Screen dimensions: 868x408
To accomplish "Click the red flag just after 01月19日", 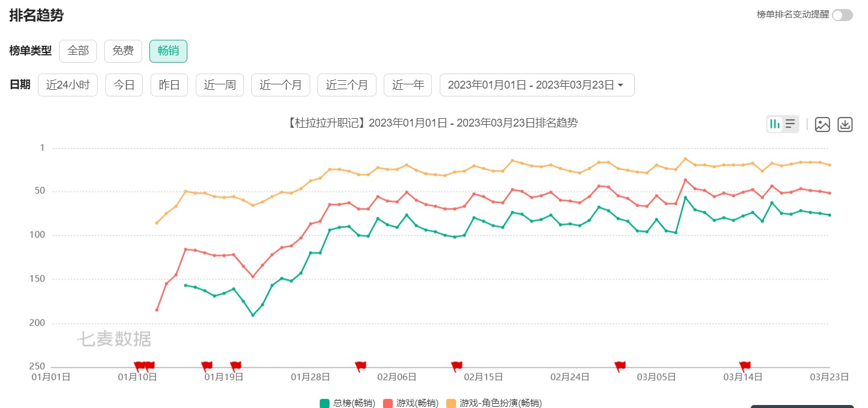I will pyautogui.click(x=236, y=366).
